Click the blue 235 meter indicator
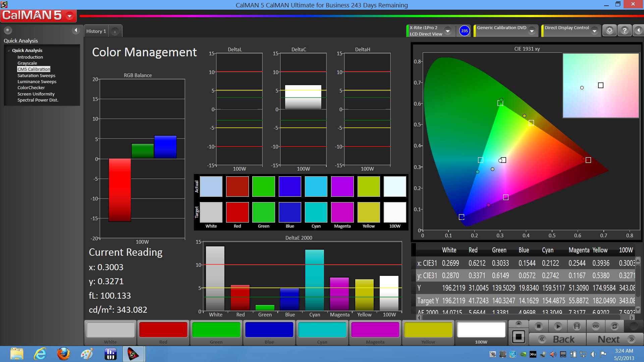 464,31
